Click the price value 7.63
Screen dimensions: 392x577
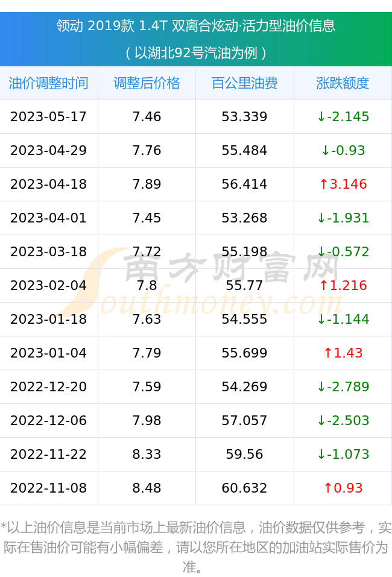point(147,319)
